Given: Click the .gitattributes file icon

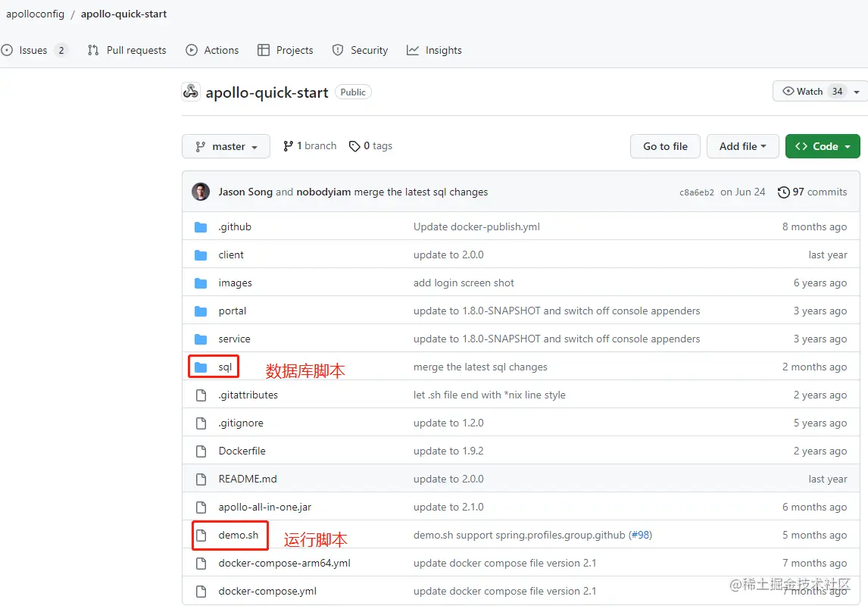Looking at the screenshot, I should (201, 395).
